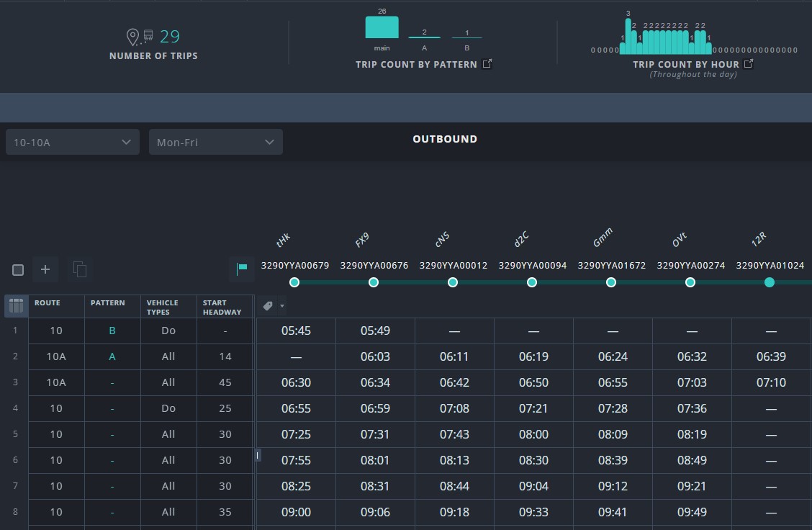This screenshot has height=530, width=812.
Task: Select the highlighted stop marker under 12R
Action: (769, 282)
